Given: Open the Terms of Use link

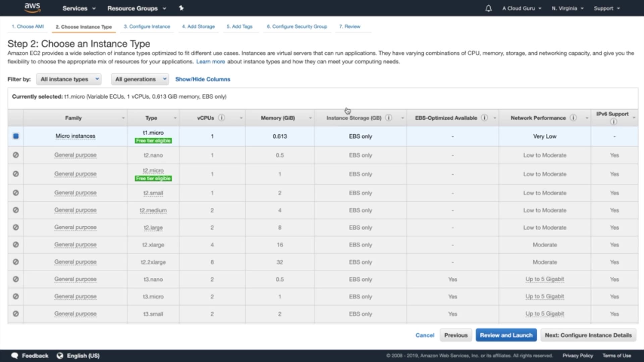Looking at the screenshot, I should click(616, 356).
